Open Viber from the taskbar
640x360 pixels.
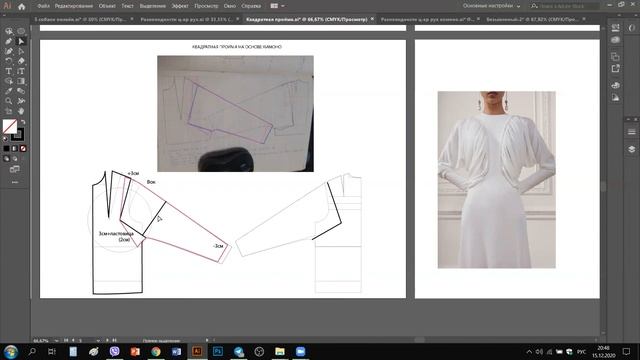tap(114, 351)
